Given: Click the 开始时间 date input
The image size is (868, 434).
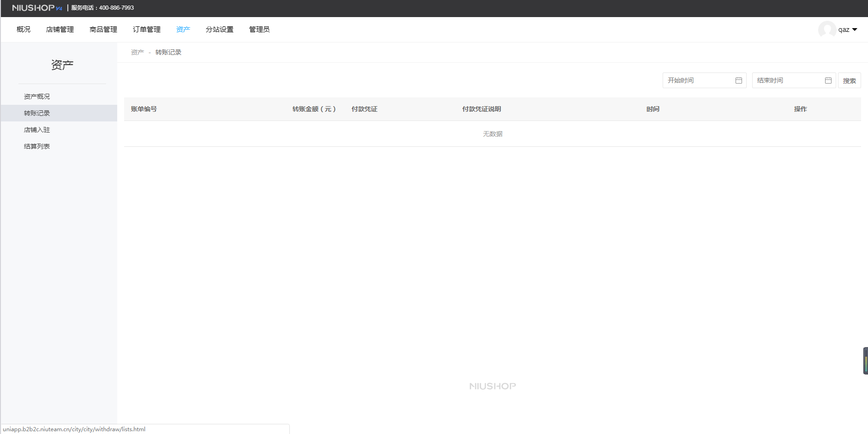Looking at the screenshot, I should coord(704,80).
